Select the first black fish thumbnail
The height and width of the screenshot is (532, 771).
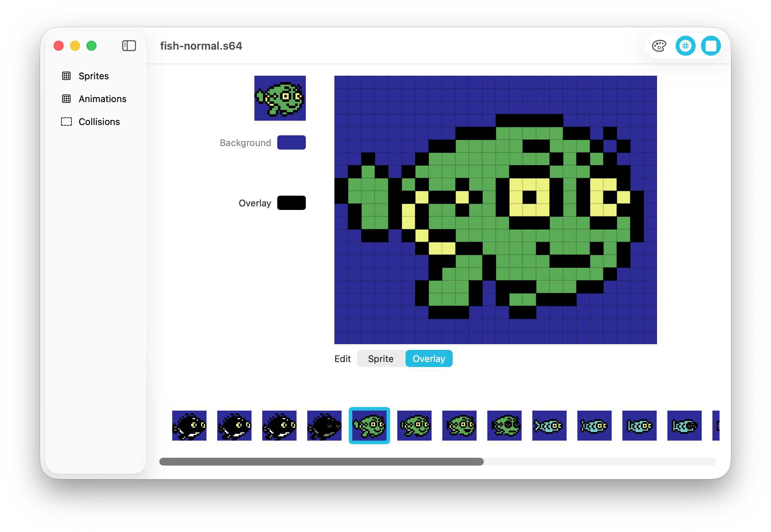coord(189,426)
